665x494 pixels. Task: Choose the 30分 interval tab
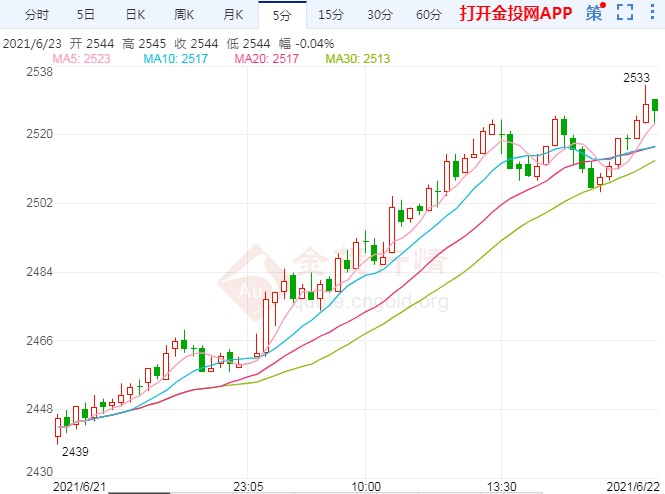(x=380, y=15)
